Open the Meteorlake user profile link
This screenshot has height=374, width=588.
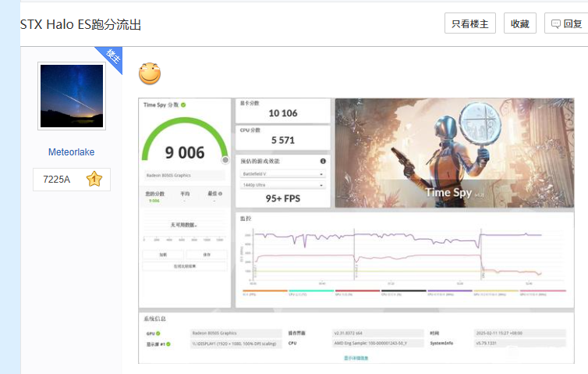71,152
